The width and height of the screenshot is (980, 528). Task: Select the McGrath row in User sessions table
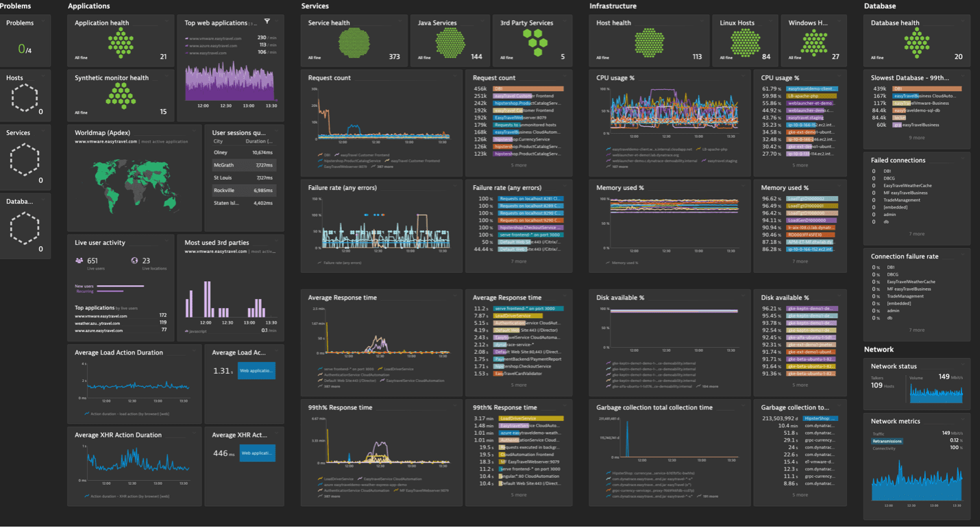(x=244, y=165)
